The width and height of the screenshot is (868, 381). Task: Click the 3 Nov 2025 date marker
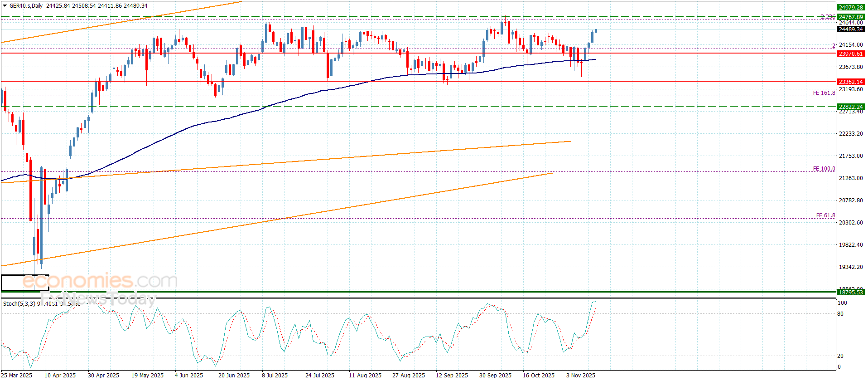pyautogui.click(x=580, y=375)
